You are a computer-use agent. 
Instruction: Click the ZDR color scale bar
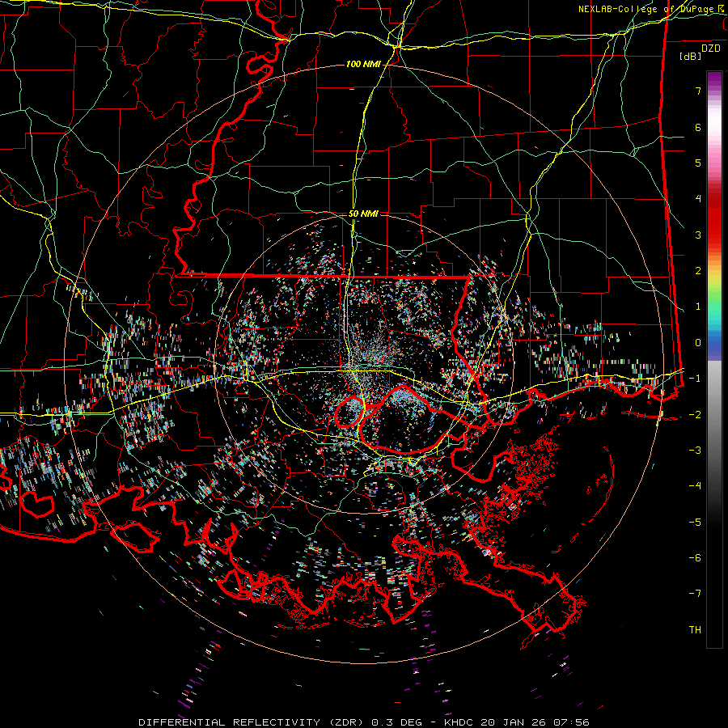coord(714,359)
